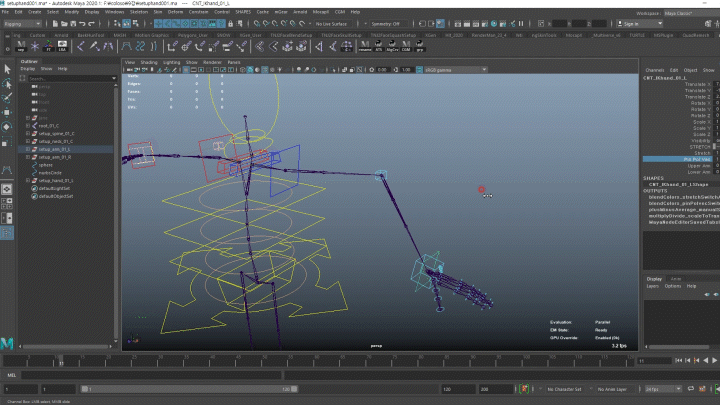Click the Snap to grids magnet icon
The width and height of the screenshot is (720, 405).
tap(257, 23)
